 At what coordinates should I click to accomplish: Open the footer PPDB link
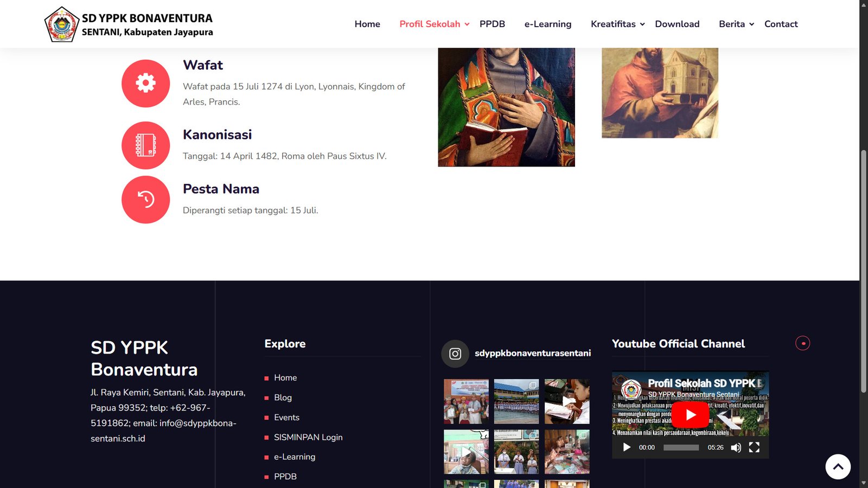[285, 477]
